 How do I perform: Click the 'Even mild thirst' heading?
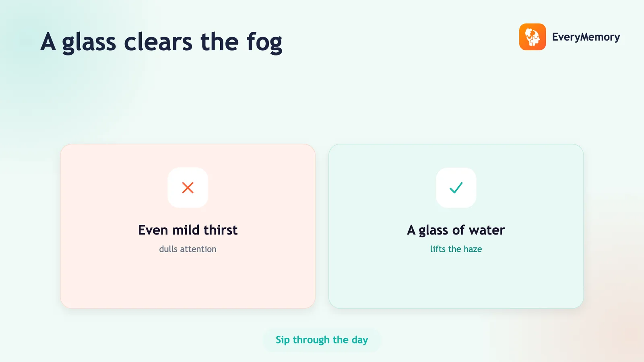point(188,230)
